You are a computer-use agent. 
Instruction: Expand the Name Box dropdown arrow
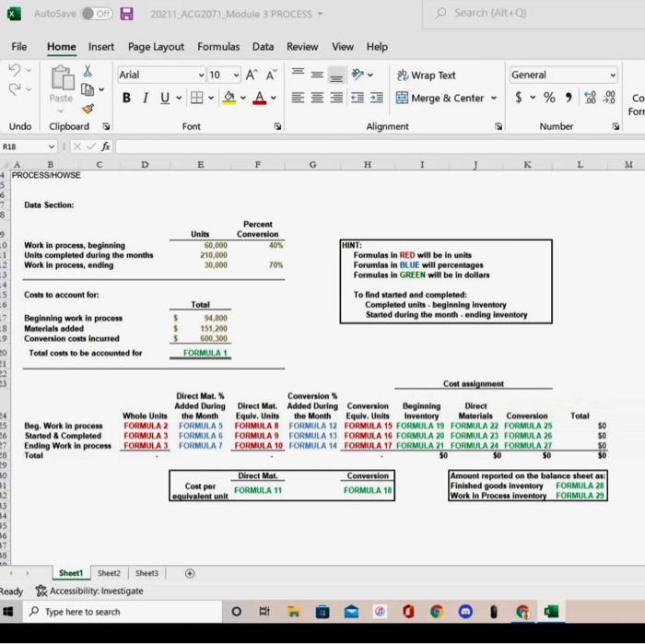click(52, 146)
